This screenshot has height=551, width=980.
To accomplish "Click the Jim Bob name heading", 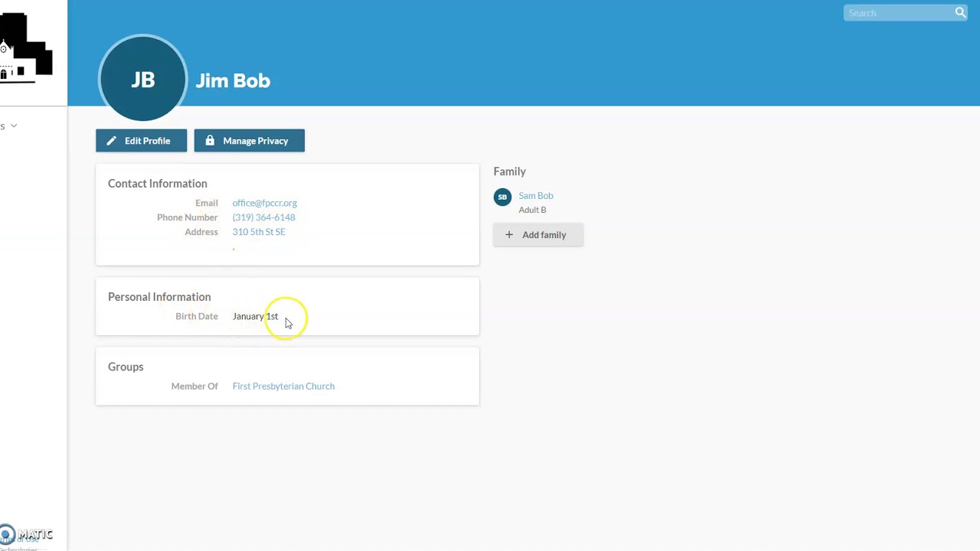I will coord(233,80).
